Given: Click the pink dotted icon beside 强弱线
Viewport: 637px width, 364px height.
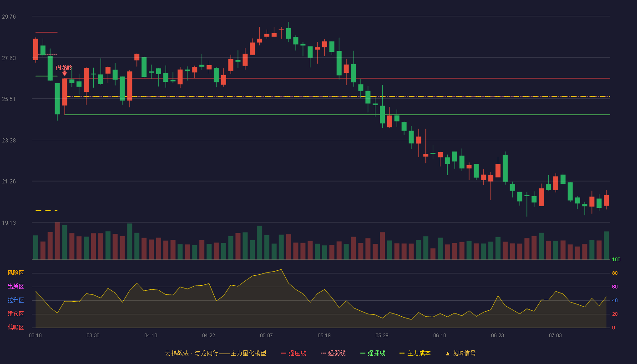Looking at the screenshot, I should click(x=323, y=353).
